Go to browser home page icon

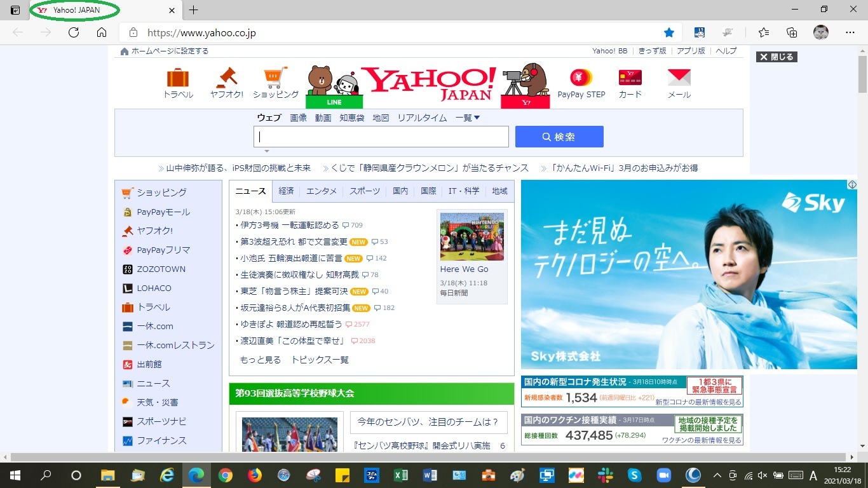102,32
